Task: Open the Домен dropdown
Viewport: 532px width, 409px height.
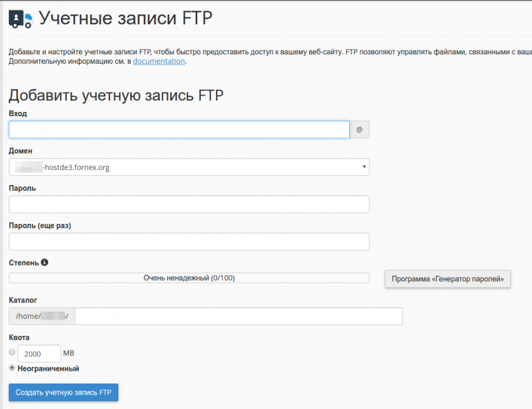Action: (x=188, y=167)
